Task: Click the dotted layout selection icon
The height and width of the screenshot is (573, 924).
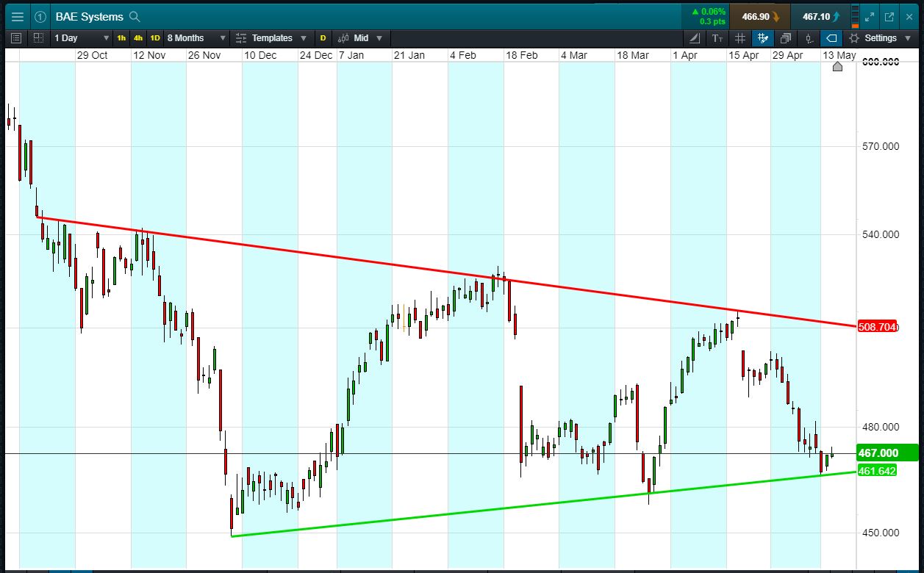Action: (x=37, y=37)
